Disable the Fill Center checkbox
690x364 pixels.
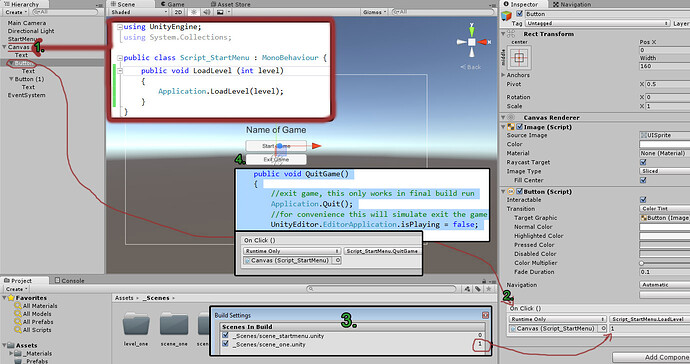click(643, 180)
